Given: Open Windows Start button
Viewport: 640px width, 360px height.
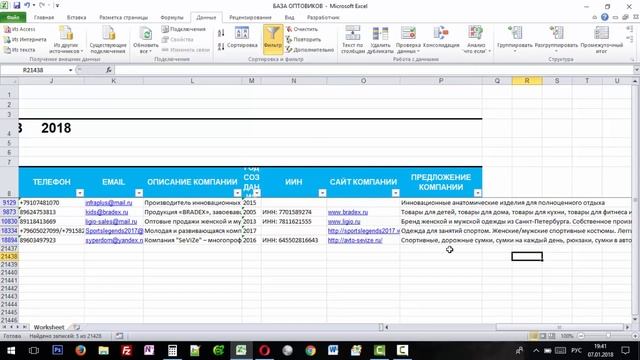Looking at the screenshot, I should pos(11,350).
